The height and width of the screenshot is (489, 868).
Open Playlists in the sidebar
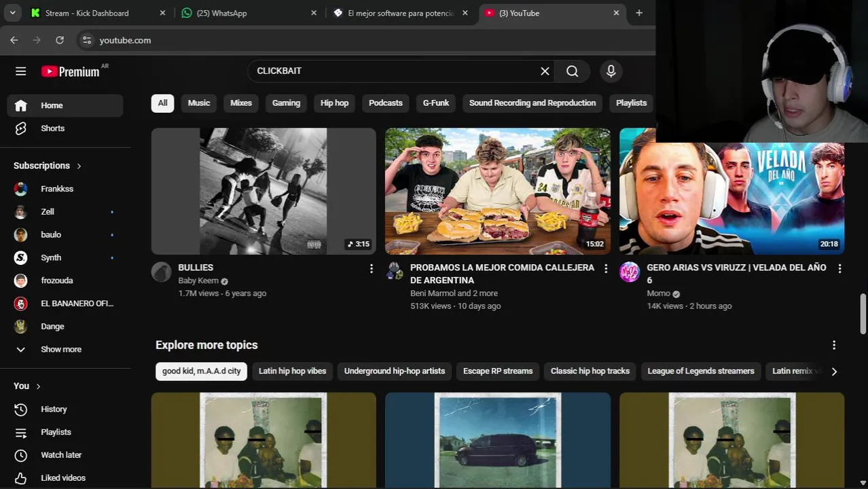[65, 432]
